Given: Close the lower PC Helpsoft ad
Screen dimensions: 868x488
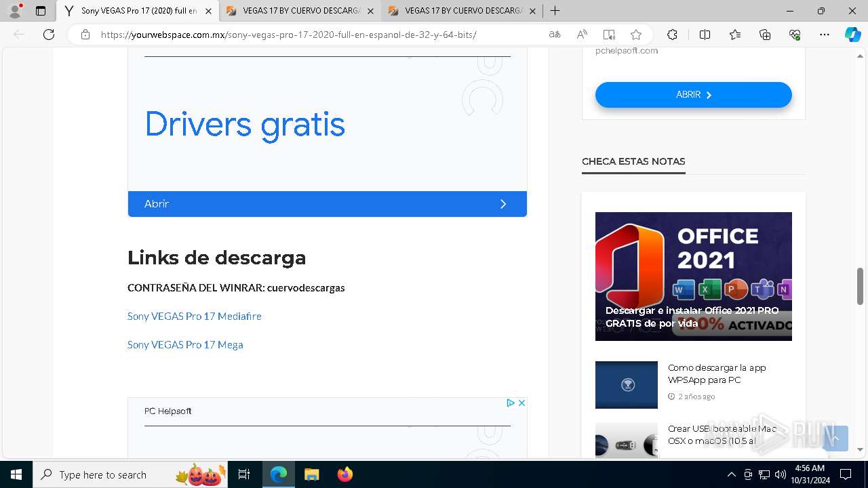Looking at the screenshot, I should pyautogui.click(x=521, y=403).
